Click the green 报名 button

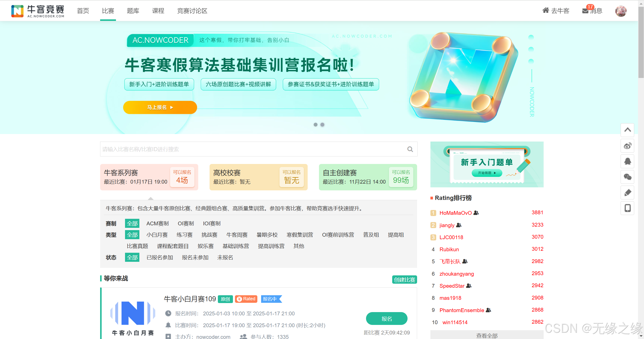point(386,319)
